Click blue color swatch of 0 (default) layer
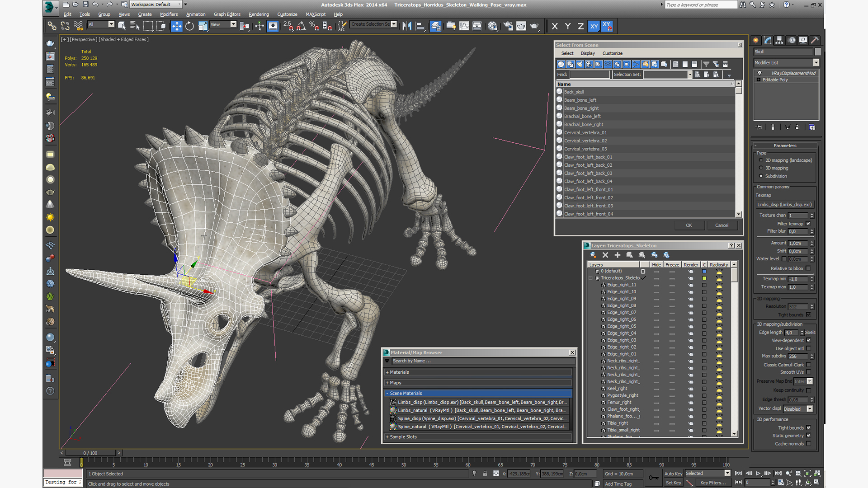This screenshot has width=868, height=488. 704,271
